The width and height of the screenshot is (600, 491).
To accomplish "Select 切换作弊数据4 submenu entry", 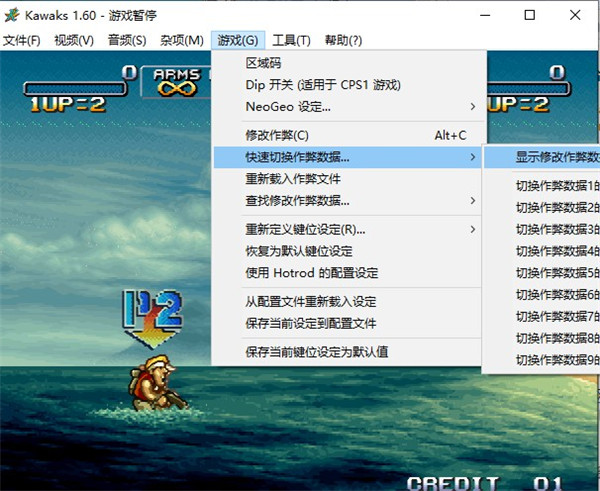I will [542, 251].
